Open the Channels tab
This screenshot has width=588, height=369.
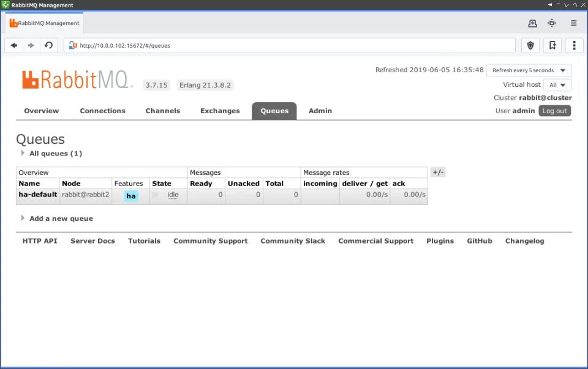[163, 111]
